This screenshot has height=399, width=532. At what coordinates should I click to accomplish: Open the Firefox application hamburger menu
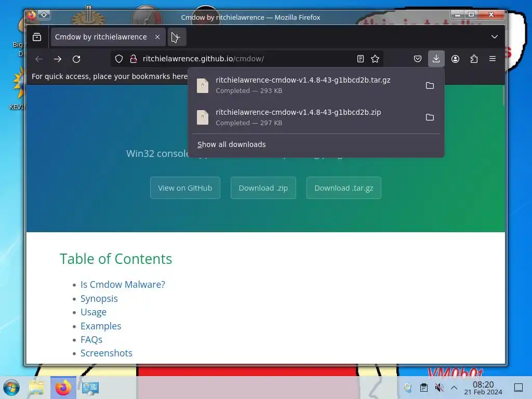click(493, 59)
